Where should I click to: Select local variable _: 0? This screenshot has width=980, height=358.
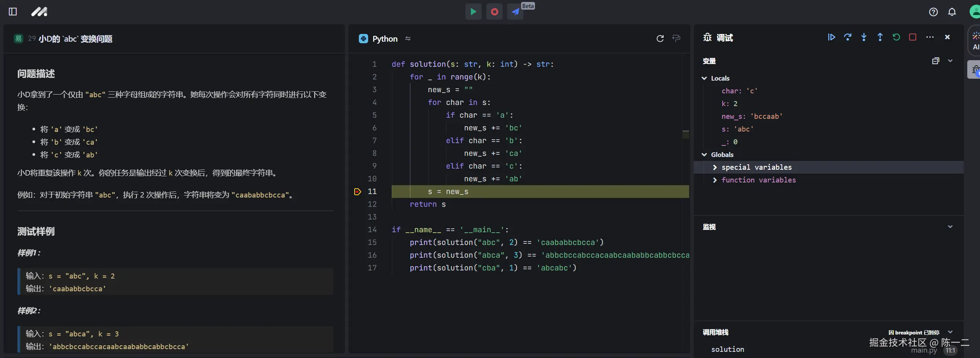729,142
